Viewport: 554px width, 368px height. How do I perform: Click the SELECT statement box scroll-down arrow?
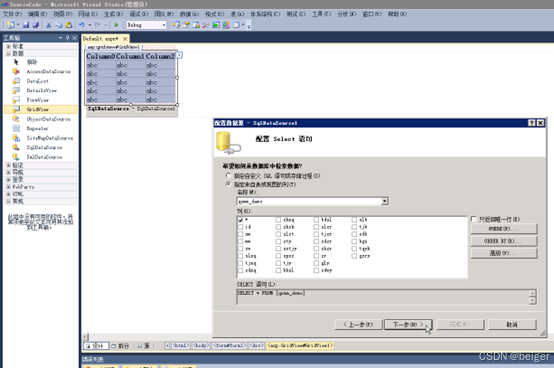coord(532,301)
